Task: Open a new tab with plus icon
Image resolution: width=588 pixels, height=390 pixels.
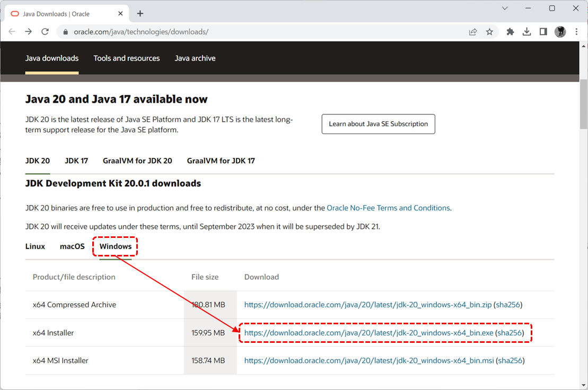Action: pyautogui.click(x=140, y=13)
